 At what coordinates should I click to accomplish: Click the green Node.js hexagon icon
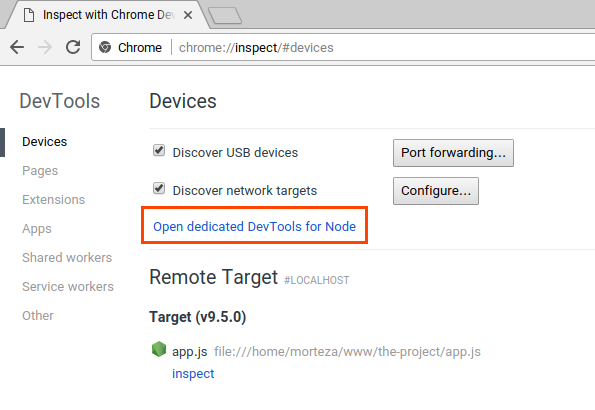click(159, 349)
